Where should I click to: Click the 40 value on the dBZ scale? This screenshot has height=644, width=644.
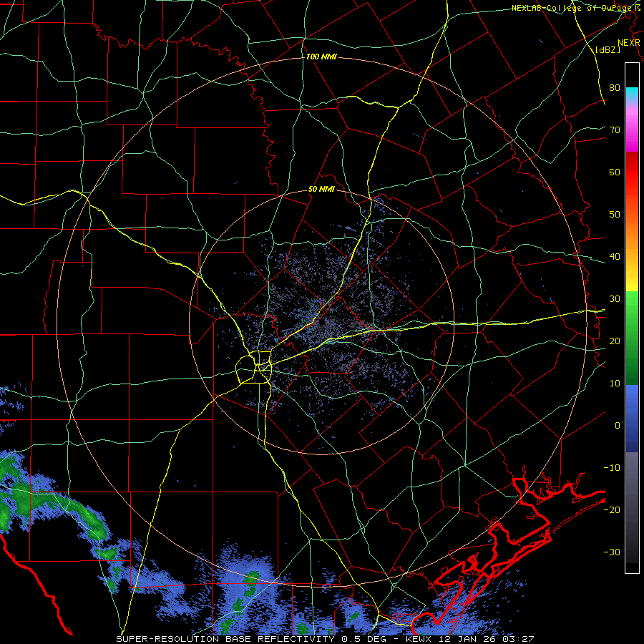click(x=615, y=257)
